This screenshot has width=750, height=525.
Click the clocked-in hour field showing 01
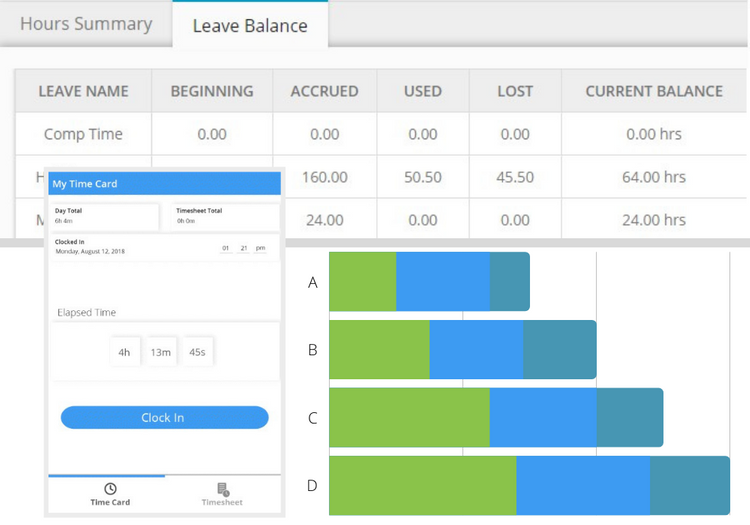coord(227,247)
